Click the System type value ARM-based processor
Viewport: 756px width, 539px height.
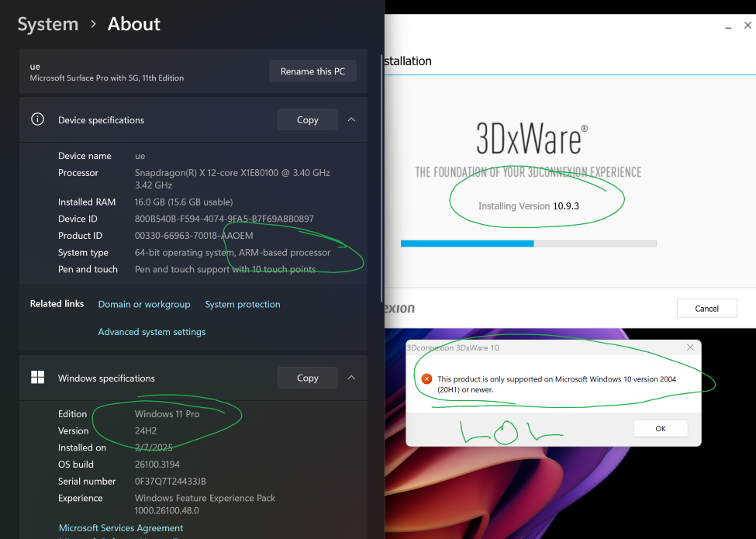pyautogui.click(x=233, y=253)
